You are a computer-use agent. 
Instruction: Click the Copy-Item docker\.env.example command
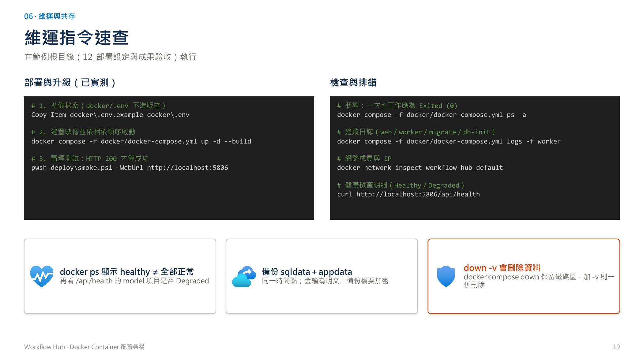coord(110,115)
